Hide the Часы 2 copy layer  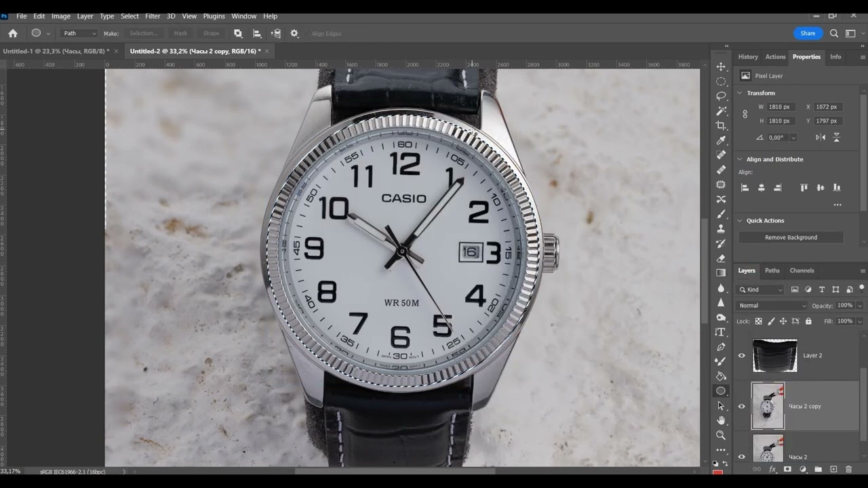[x=741, y=407]
